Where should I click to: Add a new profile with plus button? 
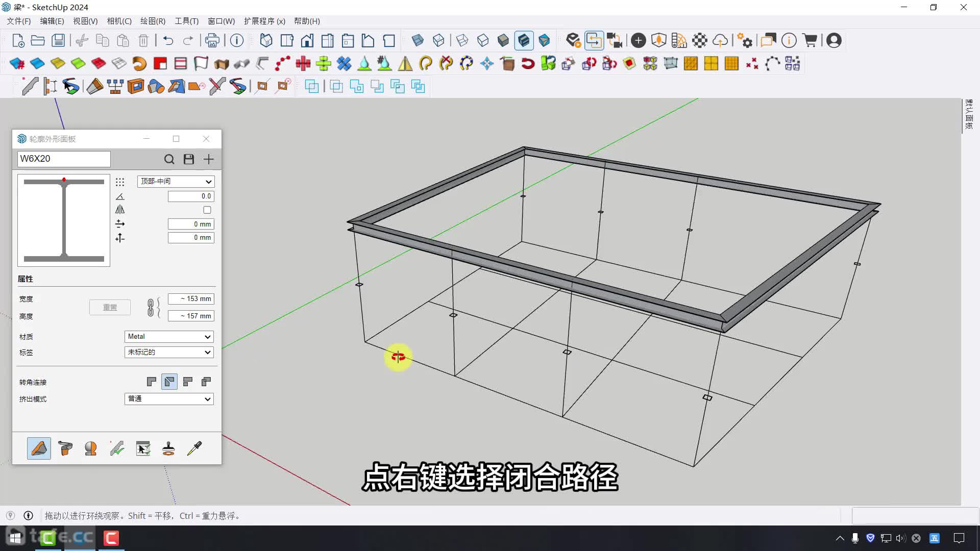pyautogui.click(x=209, y=159)
